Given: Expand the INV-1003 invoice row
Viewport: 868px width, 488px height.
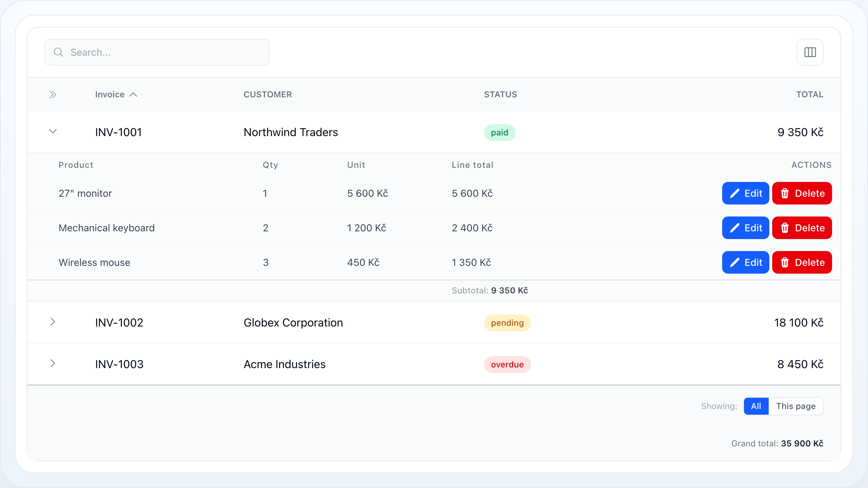Looking at the screenshot, I should (52, 363).
